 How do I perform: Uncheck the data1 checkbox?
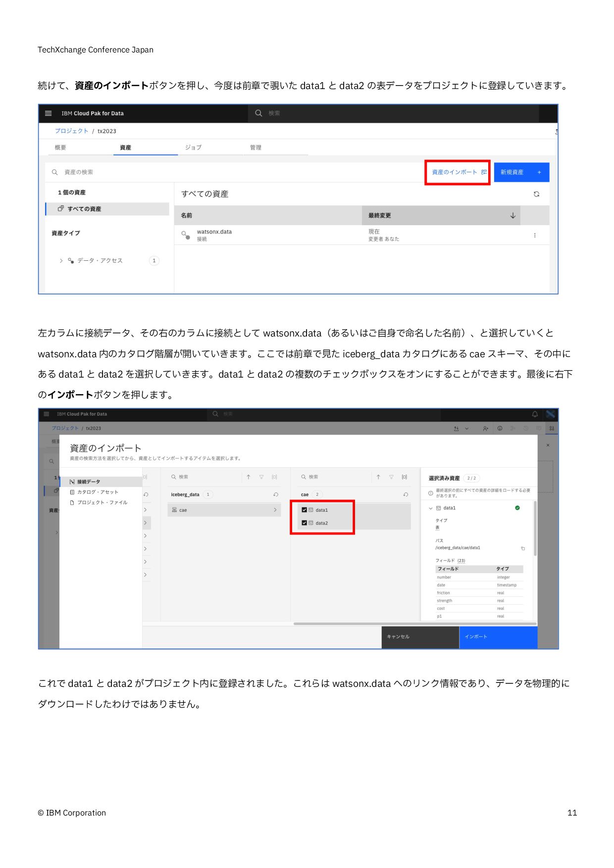point(304,510)
